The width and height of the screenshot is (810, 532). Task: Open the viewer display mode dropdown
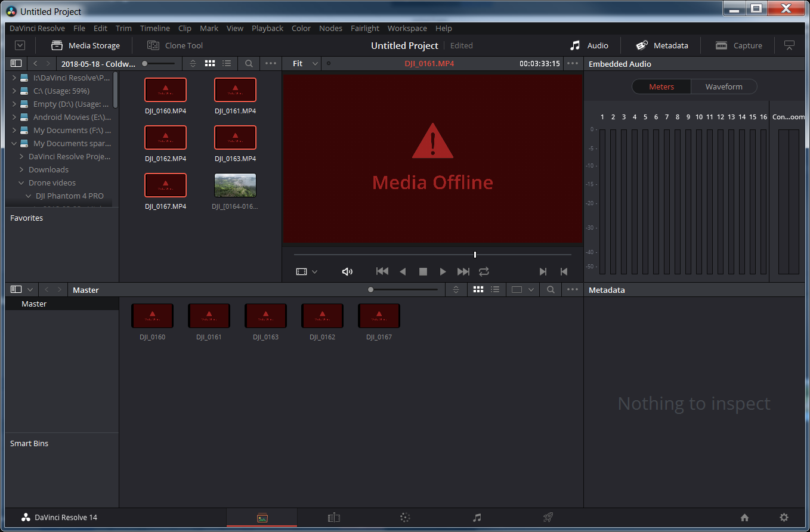[307, 271]
